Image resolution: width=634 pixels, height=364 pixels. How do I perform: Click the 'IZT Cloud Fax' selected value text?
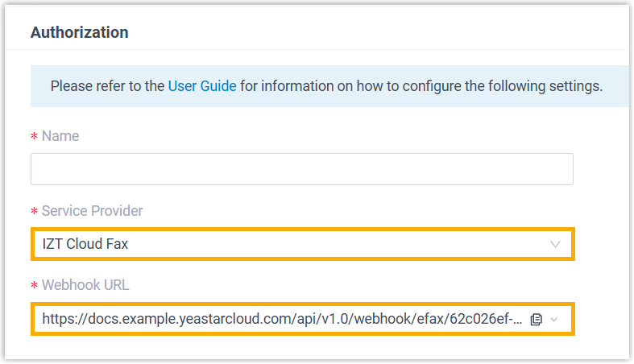(x=85, y=244)
